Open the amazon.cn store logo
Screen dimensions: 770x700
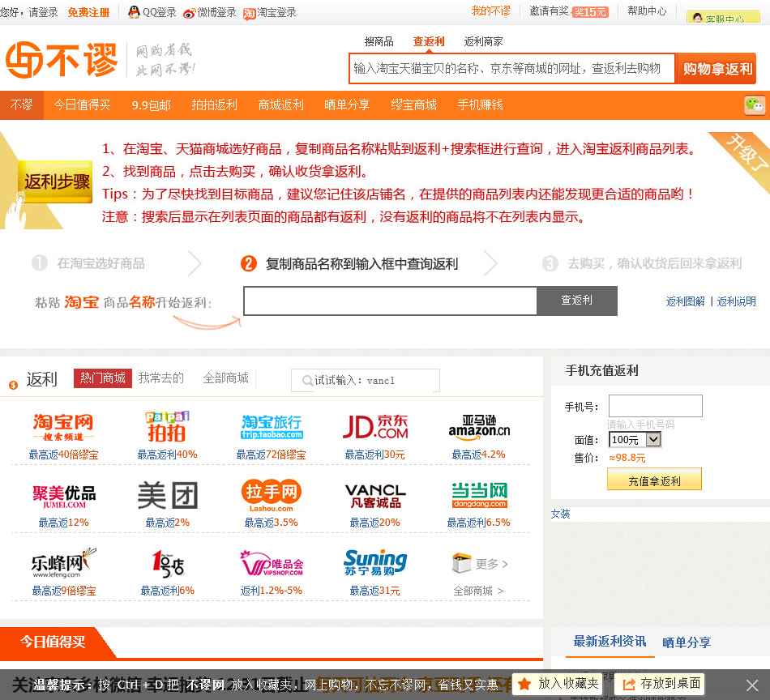[x=479, y=426]
